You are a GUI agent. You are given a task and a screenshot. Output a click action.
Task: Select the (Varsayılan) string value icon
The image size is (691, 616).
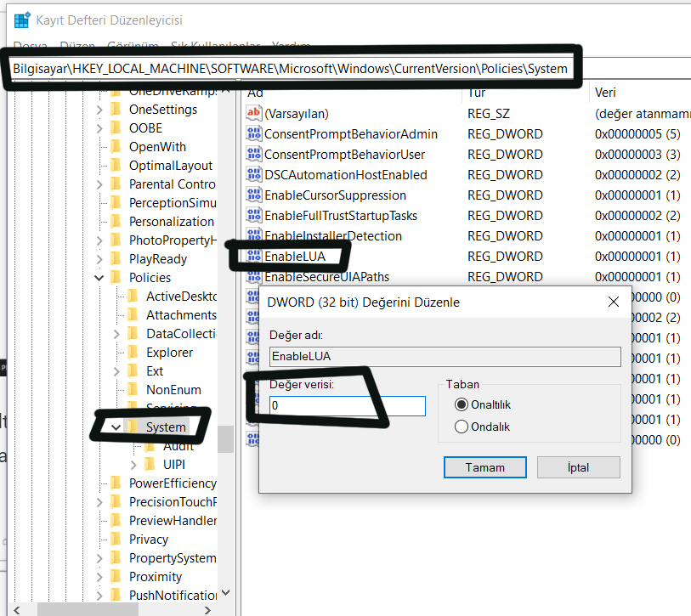click(253, 114)
